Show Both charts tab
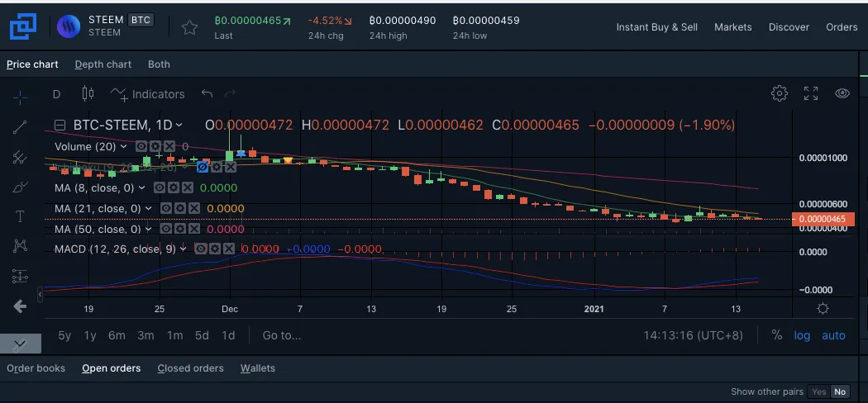Screen dimensions: 868x403 (x=159, y=64)
